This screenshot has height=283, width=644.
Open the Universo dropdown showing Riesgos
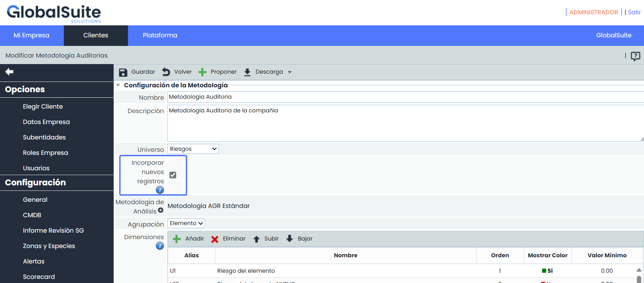click(193, 149)
